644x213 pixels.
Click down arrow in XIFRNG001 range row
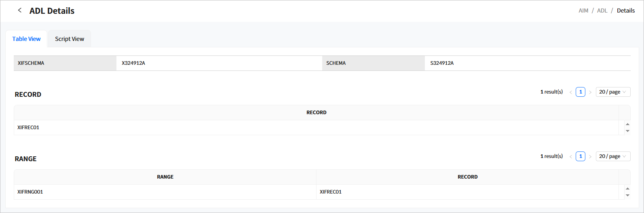click(x=627, y=195)
